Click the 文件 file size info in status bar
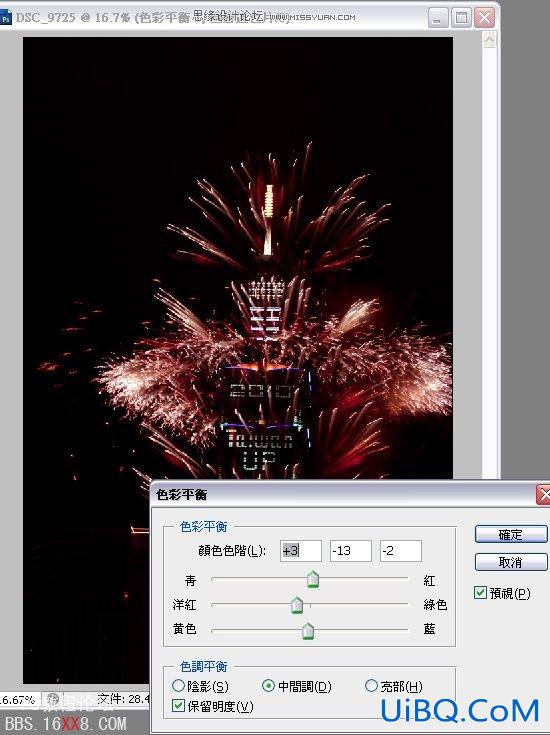The height and width of the screenshot is (735, 550). (123, 699)
